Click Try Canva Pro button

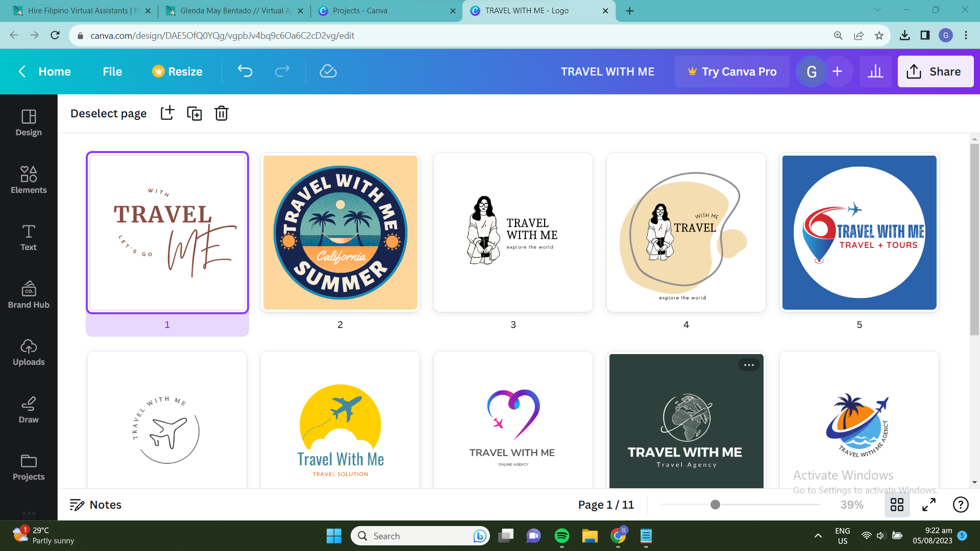732,71
